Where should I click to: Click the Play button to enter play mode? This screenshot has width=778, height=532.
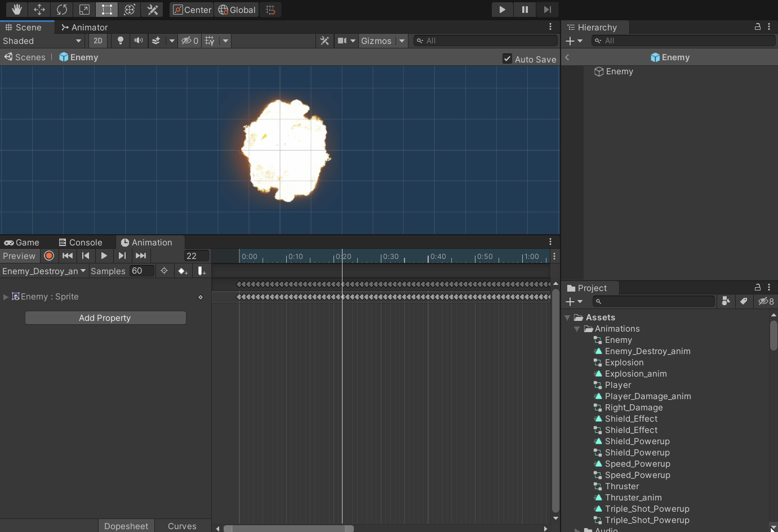click(x=502, y=10)
